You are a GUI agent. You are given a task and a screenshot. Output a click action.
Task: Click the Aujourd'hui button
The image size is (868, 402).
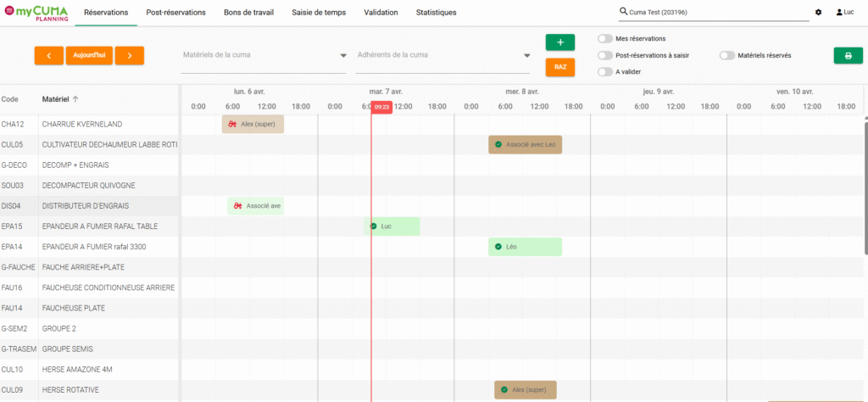(x=89, y=55)
